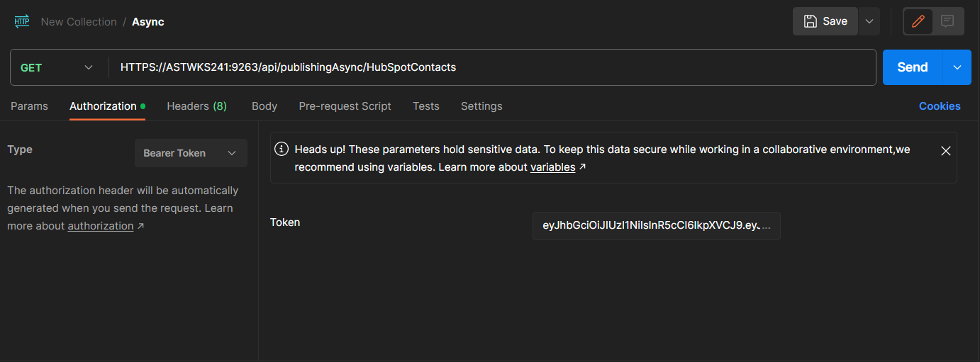Click the pencil edit mode icon
The width and height of the screenshot is (980, 362).
coord(918,21)
